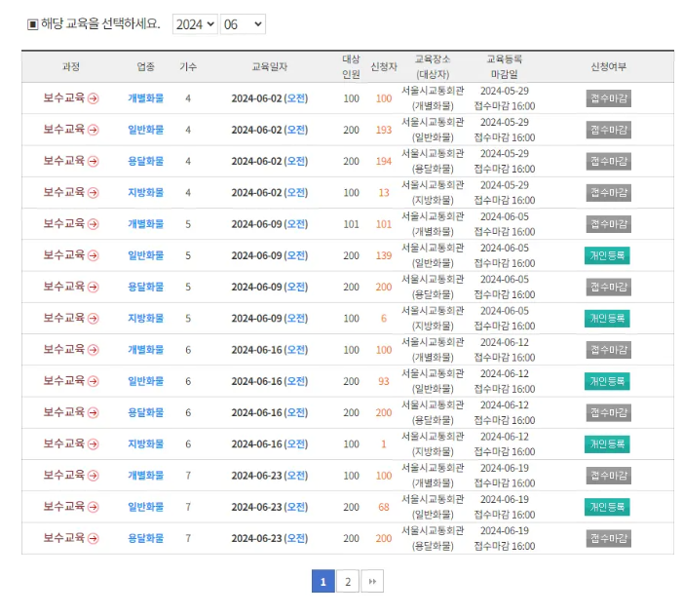682x616 pixels.
Task: Open 일반화물 link in 기수 5 row
Action: click(146, 255)
